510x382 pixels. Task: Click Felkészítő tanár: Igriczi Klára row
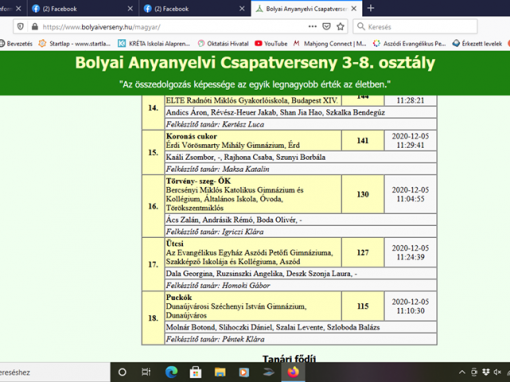click(301, 232)
